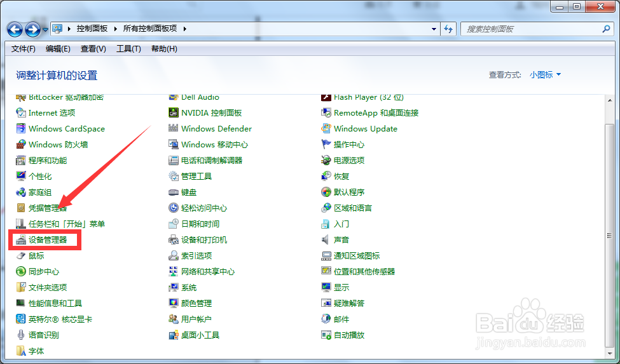The image size is (620, 364).
Task: Expand the arrow before 控制面板 breadcrumb
Action: click(x=69, y=29)
